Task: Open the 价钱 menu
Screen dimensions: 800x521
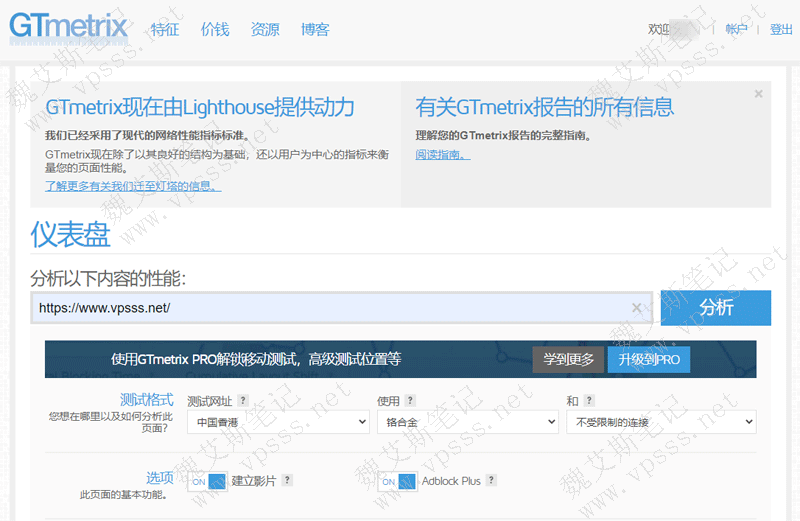Action: click(215, 30)
